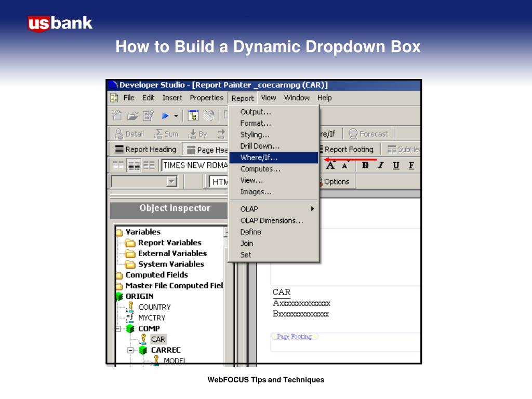Toggle the pressed center alignment icon
The width and height of the screenshot is (532, 399).
(x=134, y=166)
